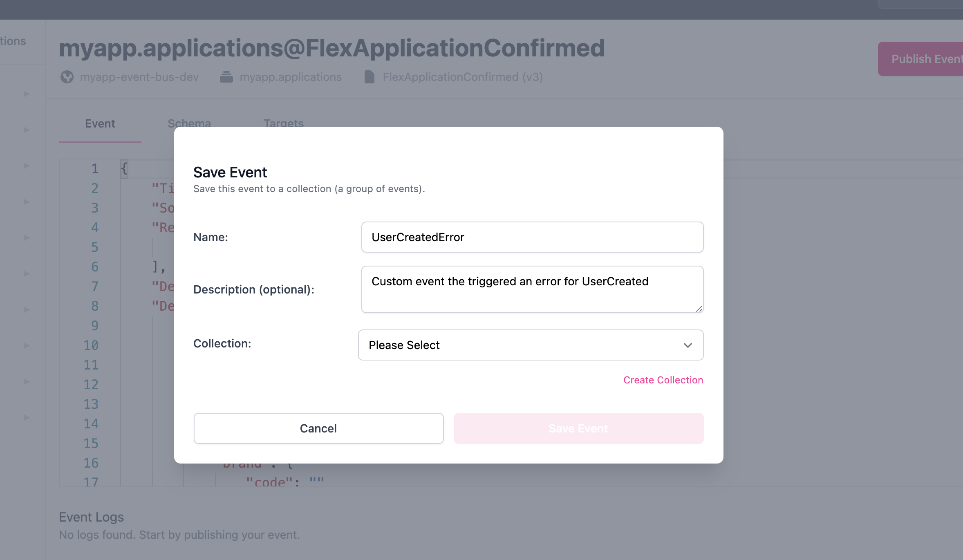The width and height of the screenshot is (963, 560).
Task: Click the resize handle of the Description textarea
Action: [x=699, y=309]
